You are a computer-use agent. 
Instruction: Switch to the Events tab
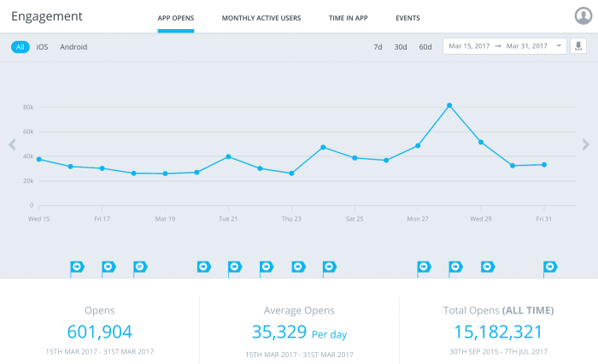[407, 18]
